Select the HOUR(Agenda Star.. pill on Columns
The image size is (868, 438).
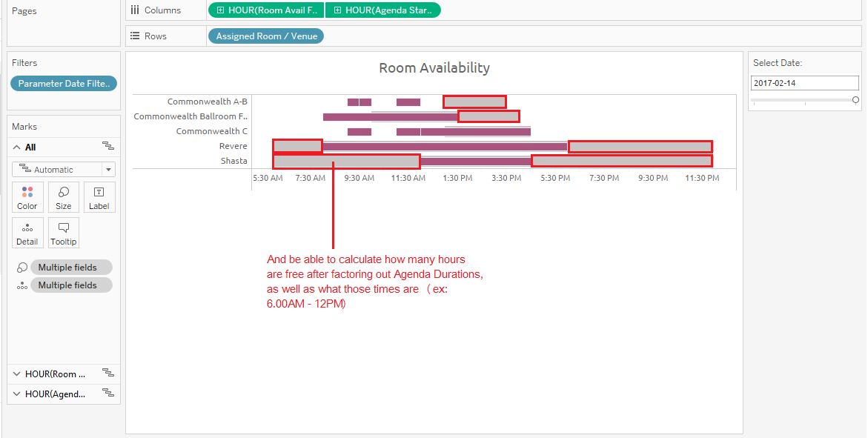(x=383, y=10)
